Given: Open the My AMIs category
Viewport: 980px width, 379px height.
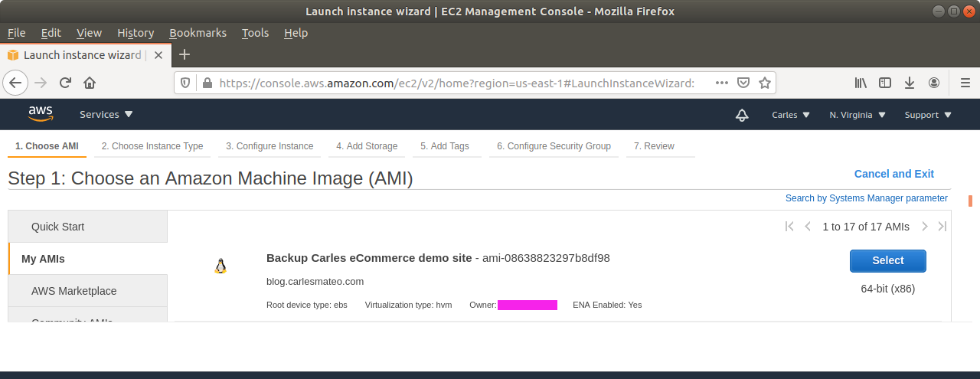Looking at the screenshot, I should click(x=87, y=259).
